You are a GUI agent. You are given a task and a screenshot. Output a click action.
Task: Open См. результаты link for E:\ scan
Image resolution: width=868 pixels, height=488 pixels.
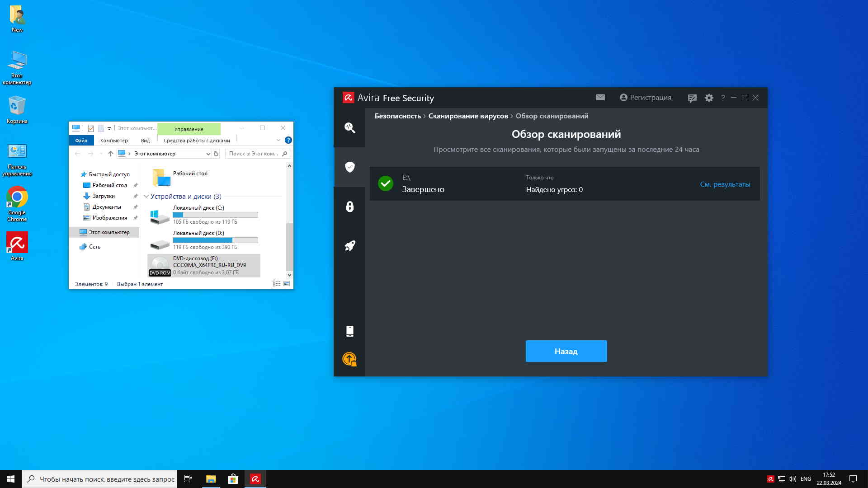pyautogui.click(x=725, y=184)
